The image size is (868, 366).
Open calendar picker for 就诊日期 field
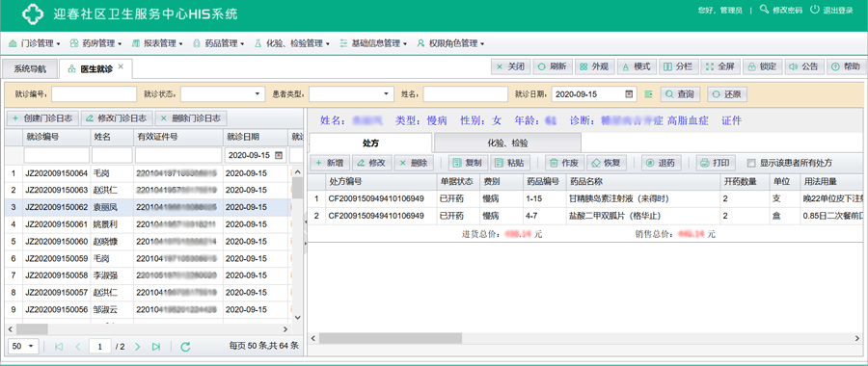629,94
